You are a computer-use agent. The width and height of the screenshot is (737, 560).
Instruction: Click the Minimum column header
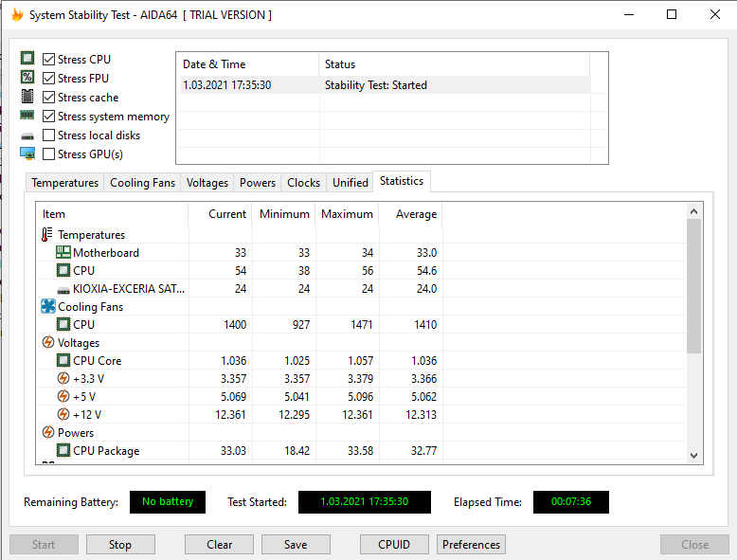283,214
